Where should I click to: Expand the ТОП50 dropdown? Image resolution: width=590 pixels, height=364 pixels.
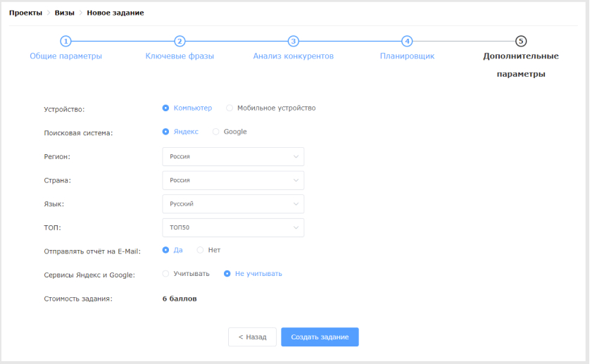point(233,227)
